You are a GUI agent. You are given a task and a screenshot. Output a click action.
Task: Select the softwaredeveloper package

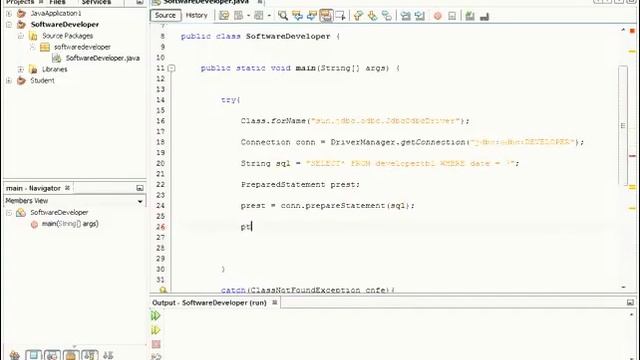click(x=82, y=47)
